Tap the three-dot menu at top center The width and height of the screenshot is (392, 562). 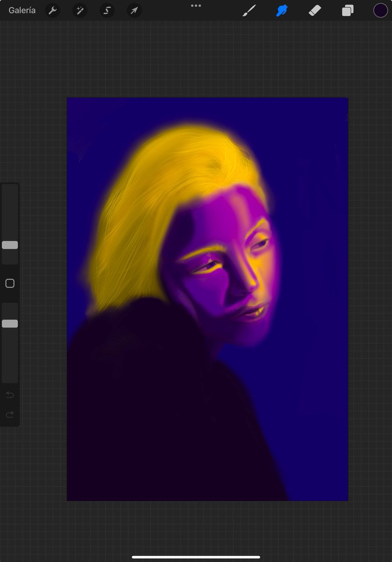[196, 6]
